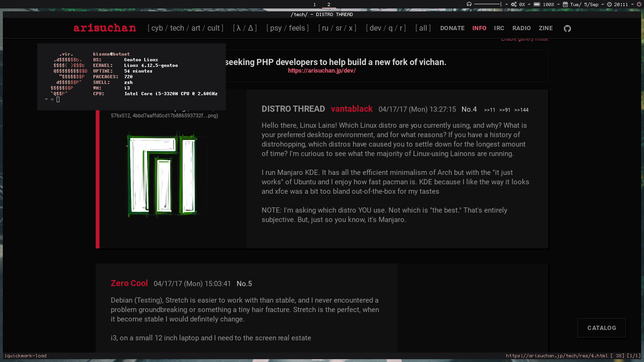Click the calendar icon in top bar
644x362 pixels.
click(x=565, y=4)
